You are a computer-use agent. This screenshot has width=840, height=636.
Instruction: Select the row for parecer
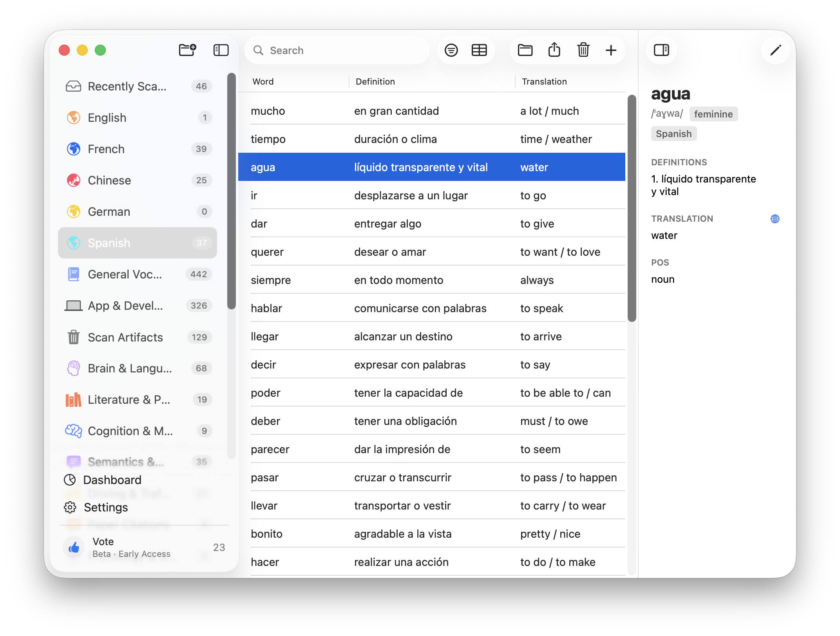click(432, 449)
